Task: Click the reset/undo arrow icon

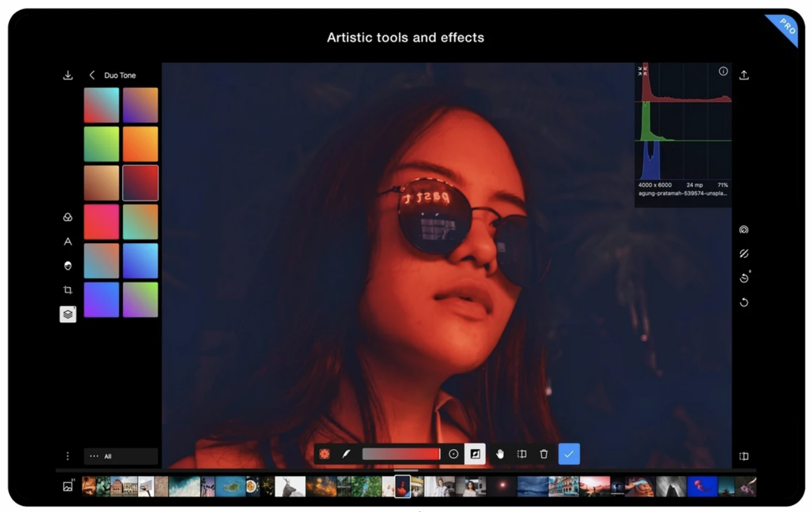Action: pos(744,302)
